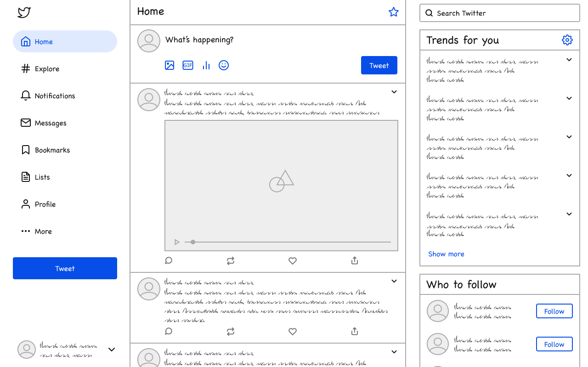Go to Home in the sidebar

tap(65, 41)
